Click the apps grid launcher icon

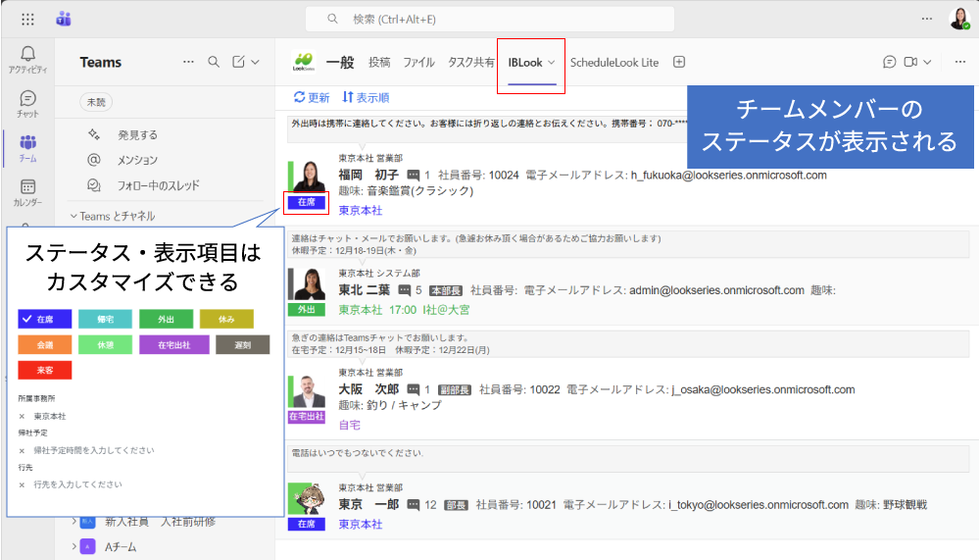pos(27,19)
